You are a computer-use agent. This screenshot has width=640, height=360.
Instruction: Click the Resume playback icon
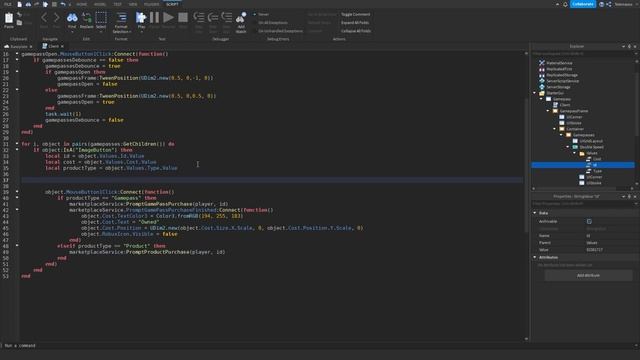[168, 18]
